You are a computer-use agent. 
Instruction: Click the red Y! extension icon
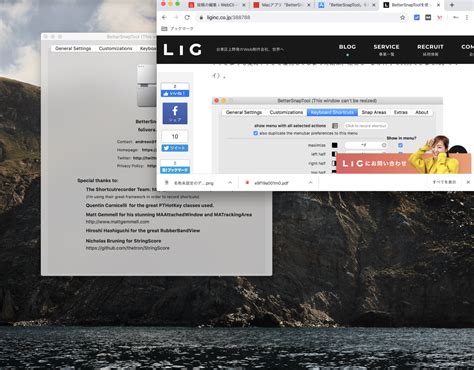tap(440, 17)
